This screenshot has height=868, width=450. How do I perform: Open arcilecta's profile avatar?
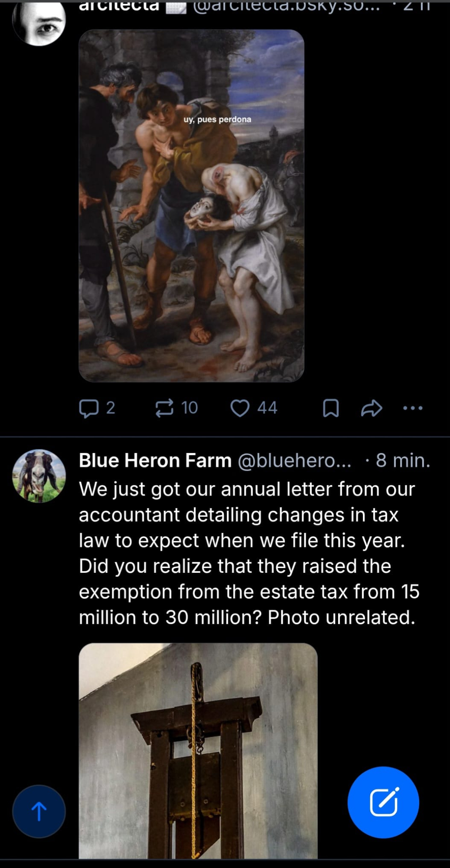(x=39, y=22)
